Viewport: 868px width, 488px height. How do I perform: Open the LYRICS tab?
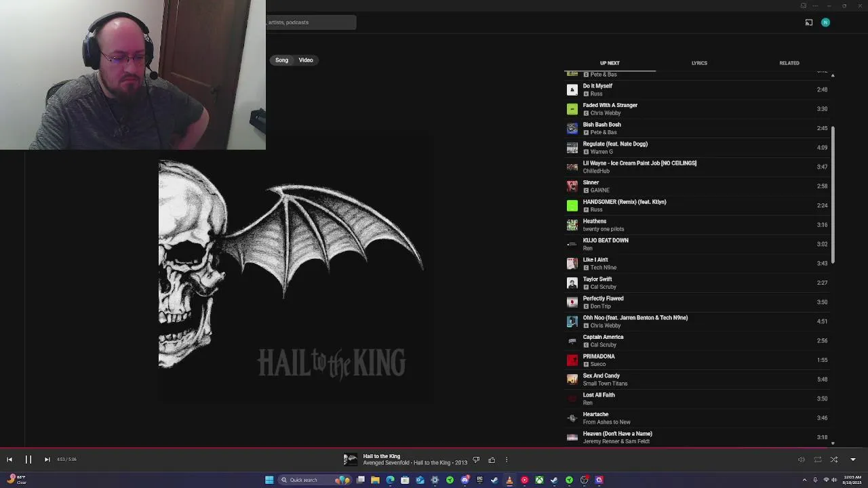tap(699, 63)
